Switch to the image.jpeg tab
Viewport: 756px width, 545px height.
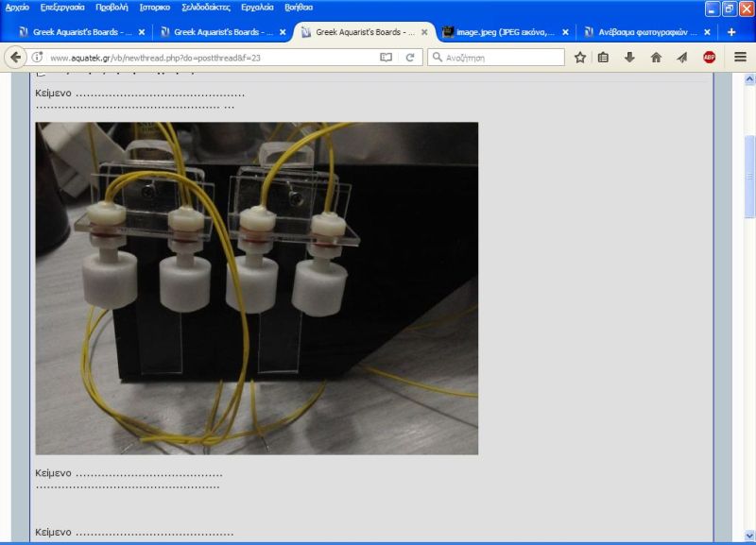pyautogui.click(x=499, y=31)
